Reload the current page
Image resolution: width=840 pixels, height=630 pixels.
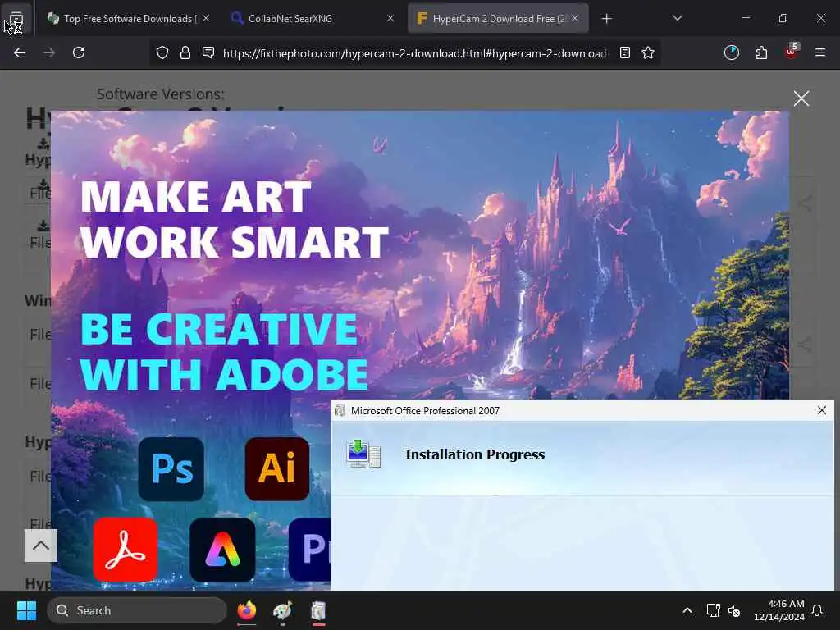coord(79,52)
